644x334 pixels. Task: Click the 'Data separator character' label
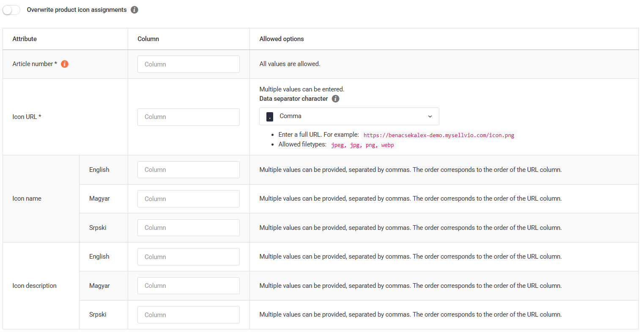click(293, 99)
